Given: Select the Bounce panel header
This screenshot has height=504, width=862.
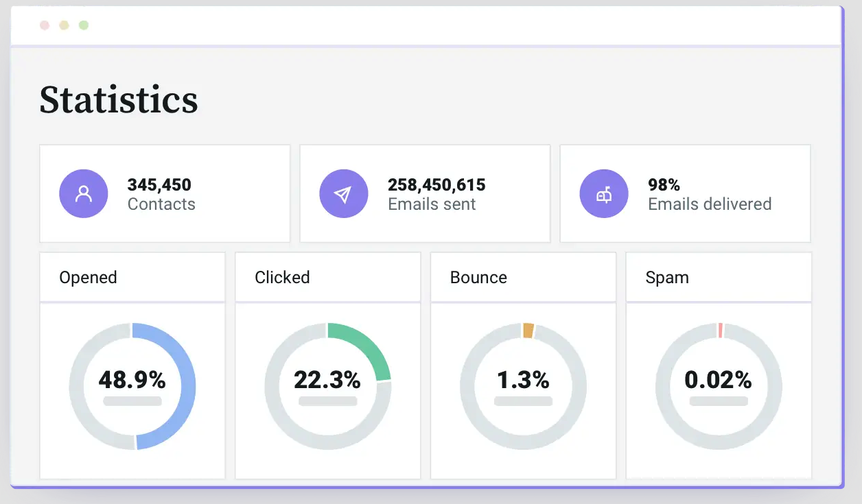Looking at the screenshot, I should tap(478, 277).
